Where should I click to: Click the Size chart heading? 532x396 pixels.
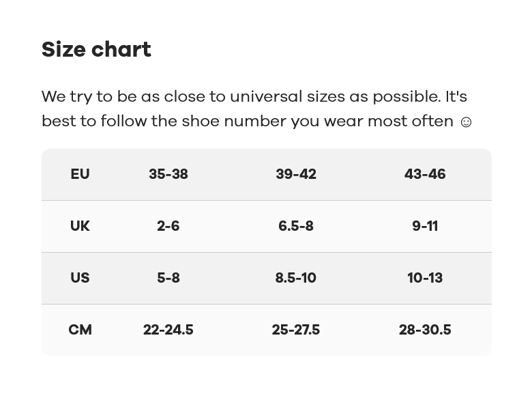coord(96,49)
